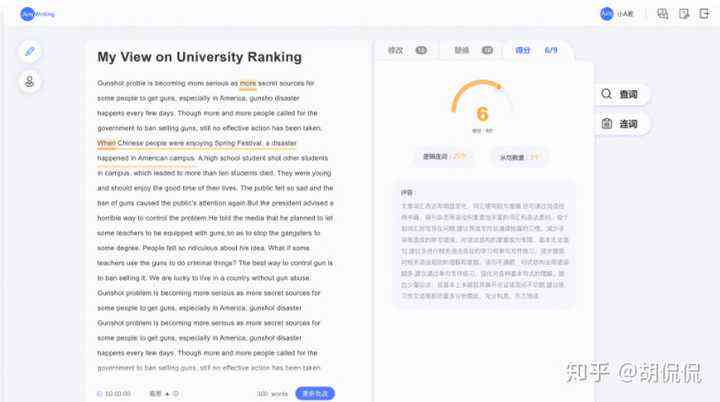Screen dimensions: 720x402
Task: Click the left score chip below the gauge
Action: [x=444, y=157]
